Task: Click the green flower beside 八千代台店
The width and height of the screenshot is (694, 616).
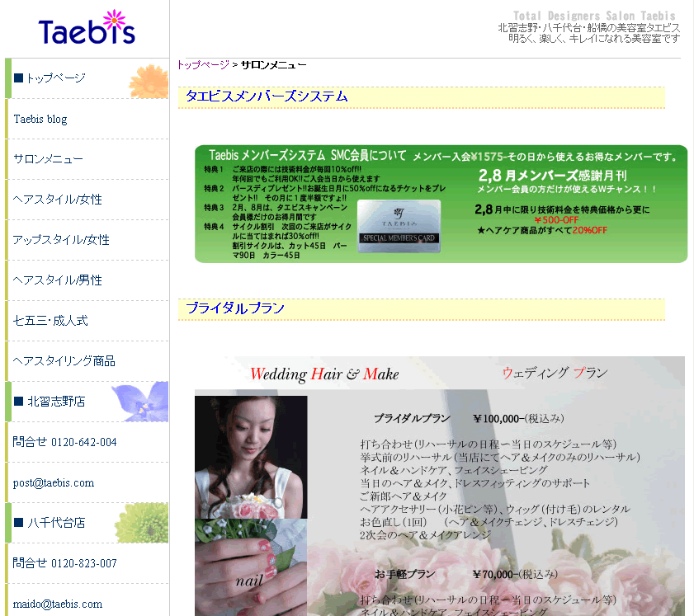Action: coord(141,522)
